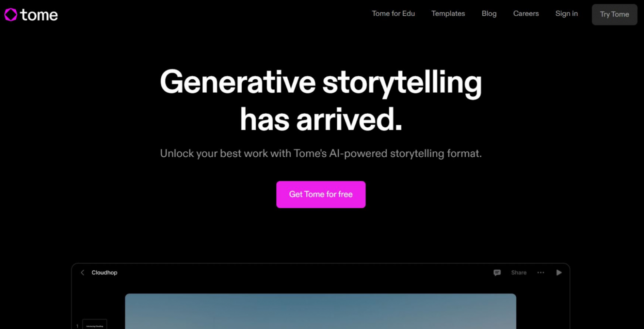Open the Blog link
Image resolution: width=644 pixels, height=329 pixels.
(489, 14)
